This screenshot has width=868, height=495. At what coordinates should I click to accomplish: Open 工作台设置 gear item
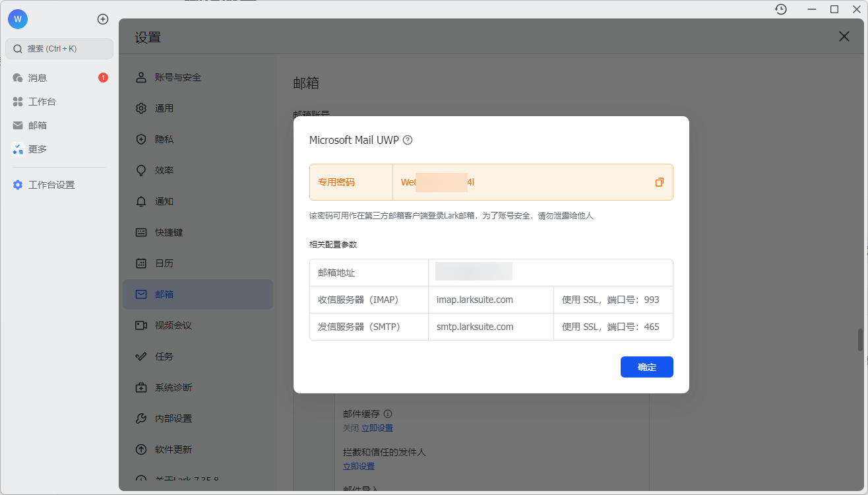coord(51,185)
